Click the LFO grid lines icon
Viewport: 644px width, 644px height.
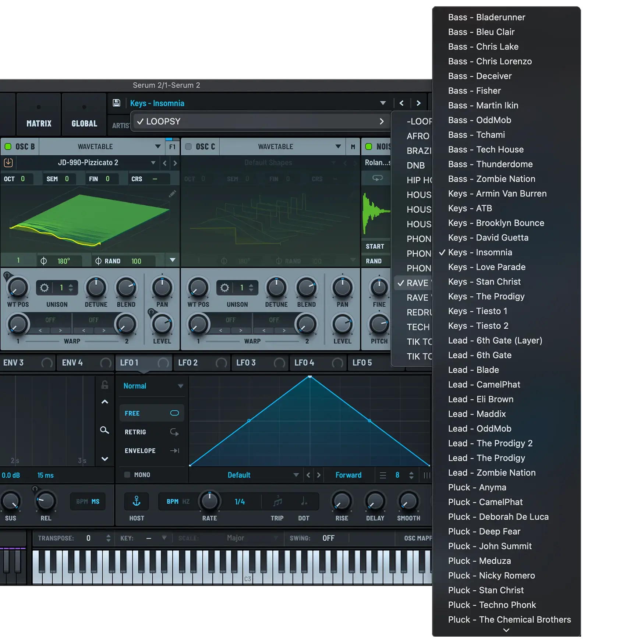pyautogui.click(x=383, y=475)
